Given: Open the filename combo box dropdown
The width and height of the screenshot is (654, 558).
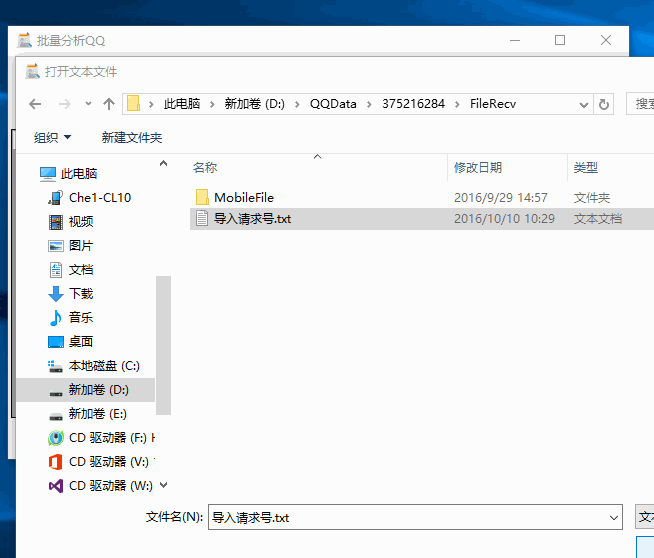Looking at the screenshot, I should coord(614,518).
